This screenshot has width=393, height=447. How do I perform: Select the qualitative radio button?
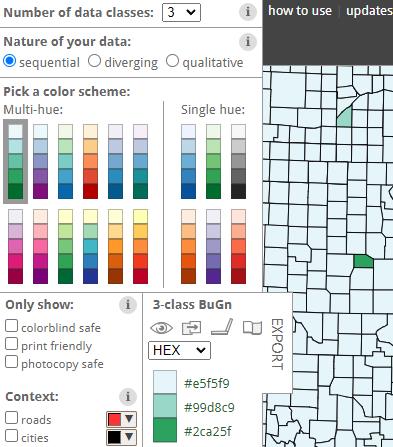click(172, 61)
